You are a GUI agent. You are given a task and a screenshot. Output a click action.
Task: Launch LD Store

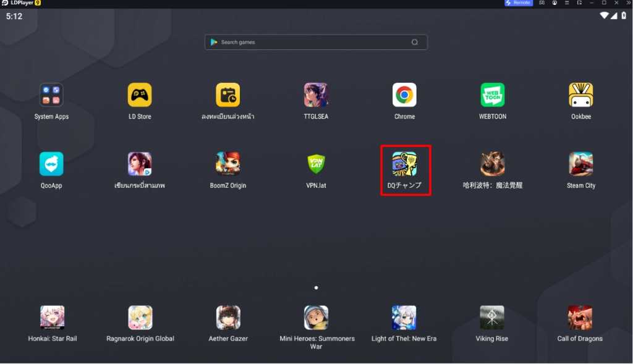point(140,95)
